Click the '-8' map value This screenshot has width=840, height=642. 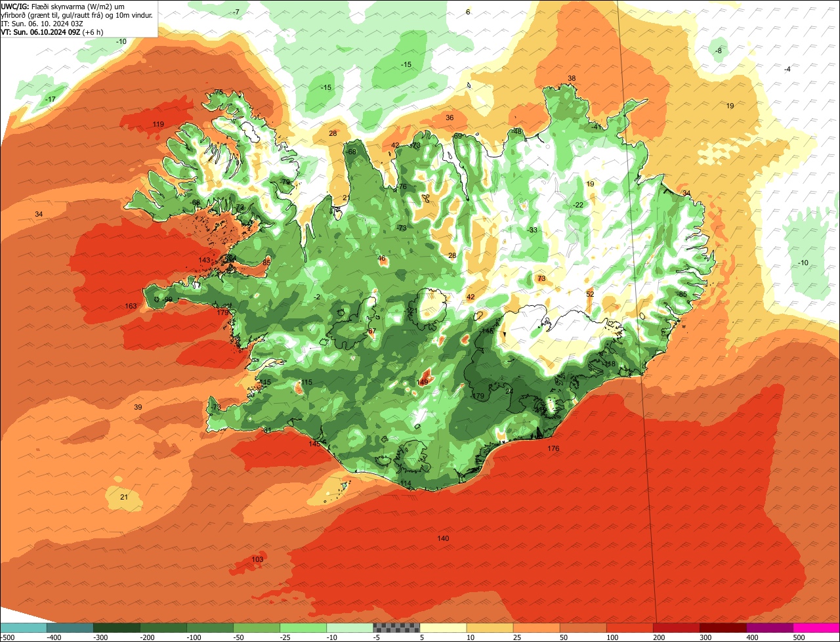[x=718, y=51]
